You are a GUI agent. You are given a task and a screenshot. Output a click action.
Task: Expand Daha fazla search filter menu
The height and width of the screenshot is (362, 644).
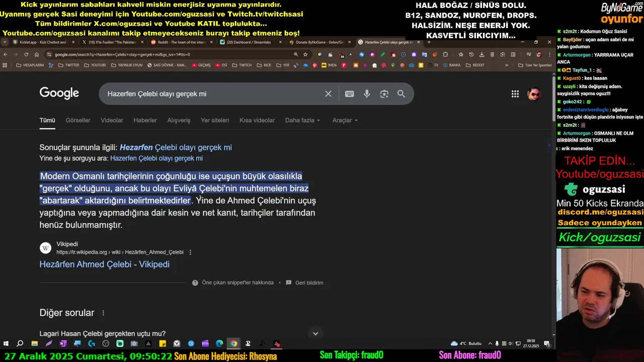pos(303,120)
